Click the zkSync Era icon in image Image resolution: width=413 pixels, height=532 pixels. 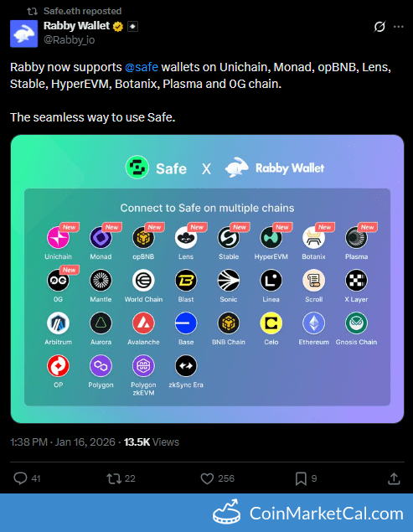186,366
